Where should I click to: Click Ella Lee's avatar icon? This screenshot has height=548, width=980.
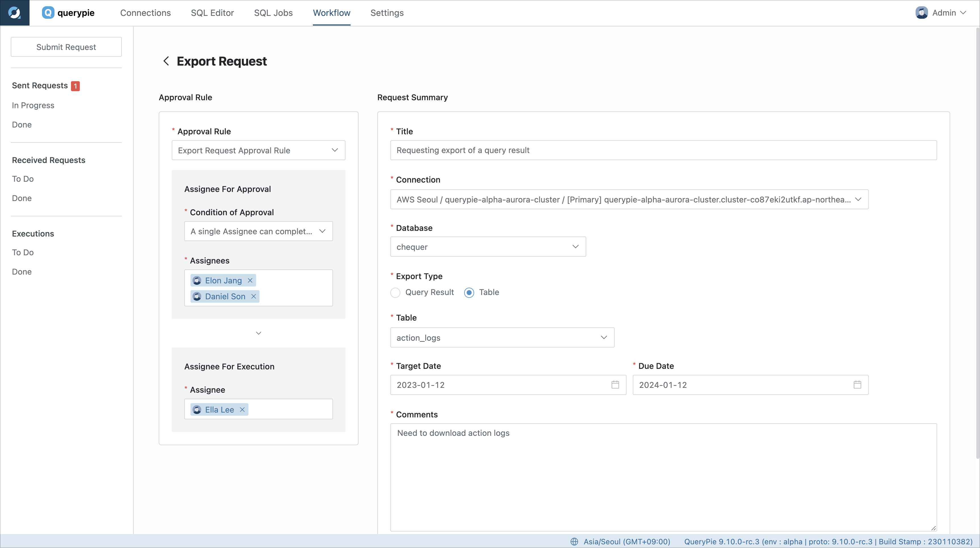point(197,409)
